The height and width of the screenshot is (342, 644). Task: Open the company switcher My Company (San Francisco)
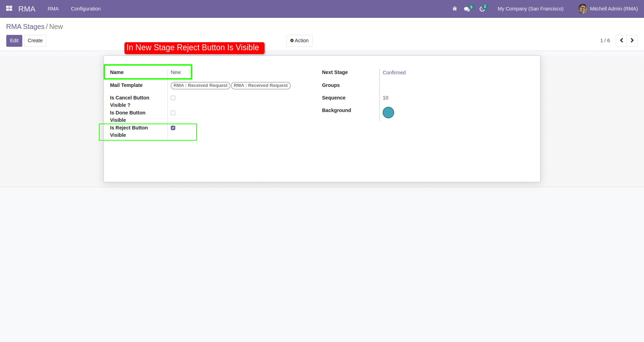click(530, 9)
